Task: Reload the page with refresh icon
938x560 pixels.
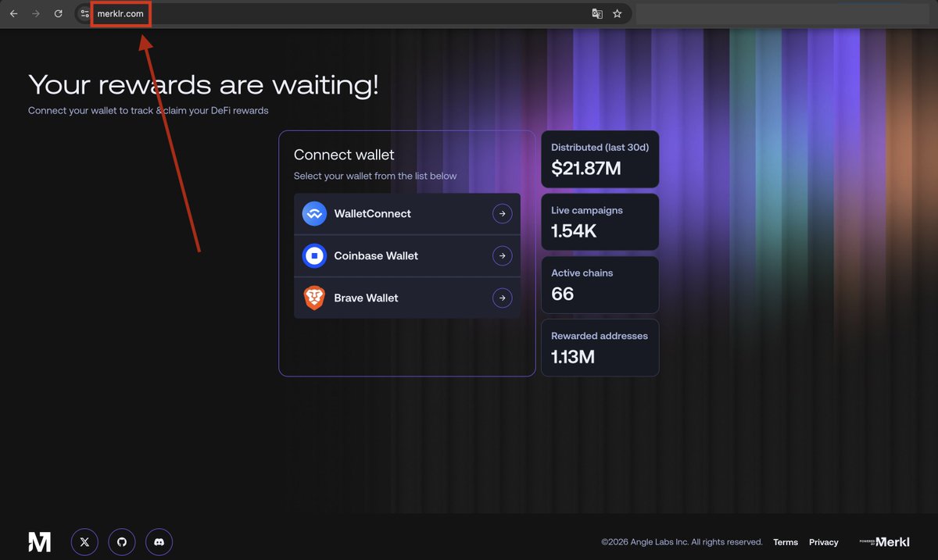Action: 58,14
